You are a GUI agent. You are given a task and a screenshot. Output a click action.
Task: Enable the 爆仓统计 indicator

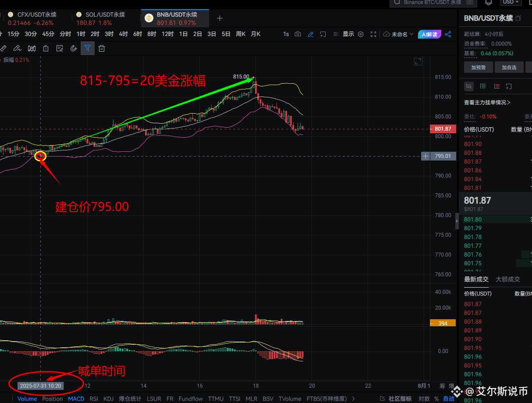click(131, 399)
